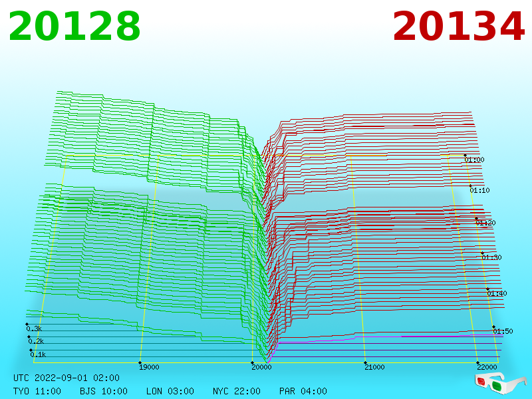Click the 21000 price axis label
The width and height of the screenshot is (532, 399).
(374, 367)
